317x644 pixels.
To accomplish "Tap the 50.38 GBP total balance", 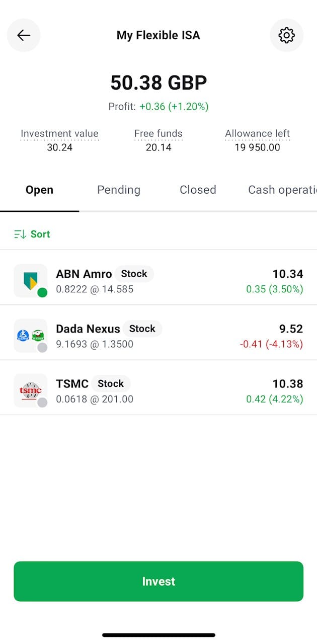I will point(158,83).
